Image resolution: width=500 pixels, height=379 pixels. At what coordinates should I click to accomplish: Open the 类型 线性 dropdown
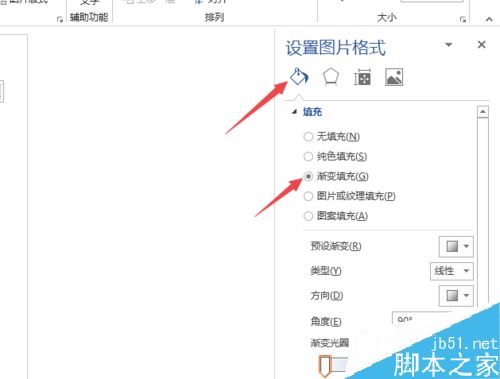452,271
